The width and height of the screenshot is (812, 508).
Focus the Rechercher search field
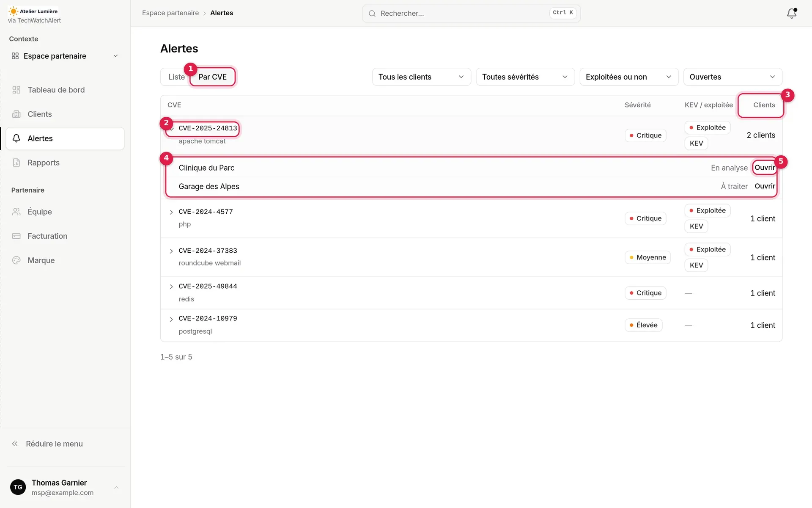471,14
